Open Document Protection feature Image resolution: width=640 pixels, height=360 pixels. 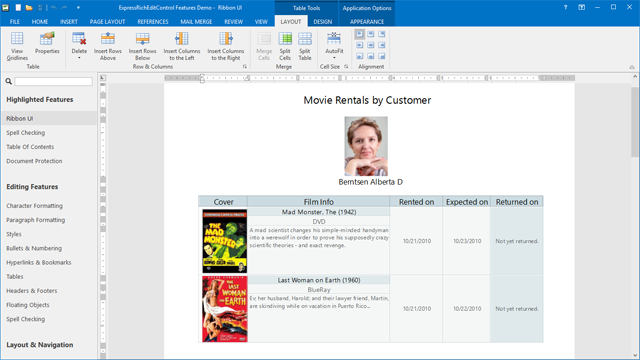click(34, 161)
